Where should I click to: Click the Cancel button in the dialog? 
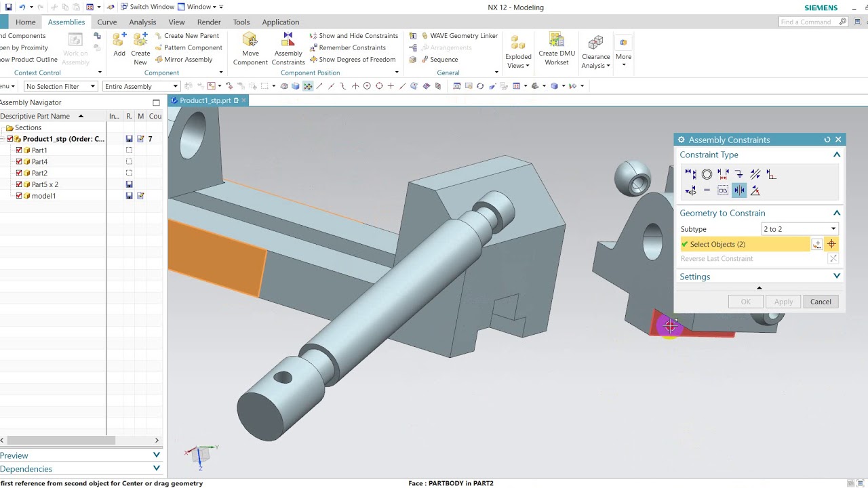[821, 302]
